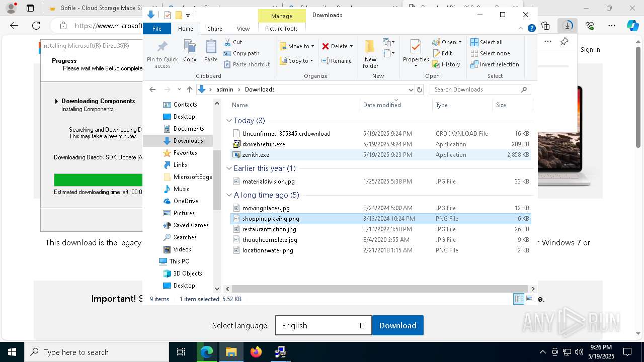The image size is (644, 362).
Task: Open Picture Tools tab
Action: pos(281,29)
